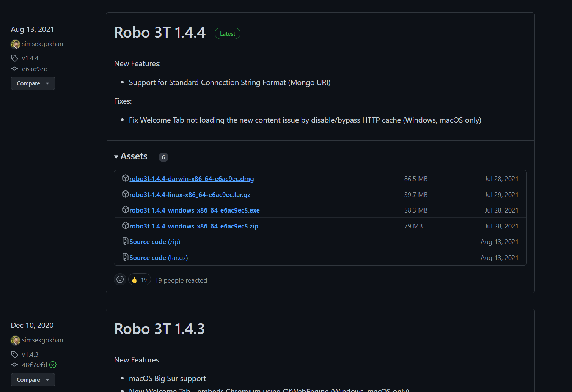
Task: Click package icon for the windows zip asset
Action: point(126,225)
